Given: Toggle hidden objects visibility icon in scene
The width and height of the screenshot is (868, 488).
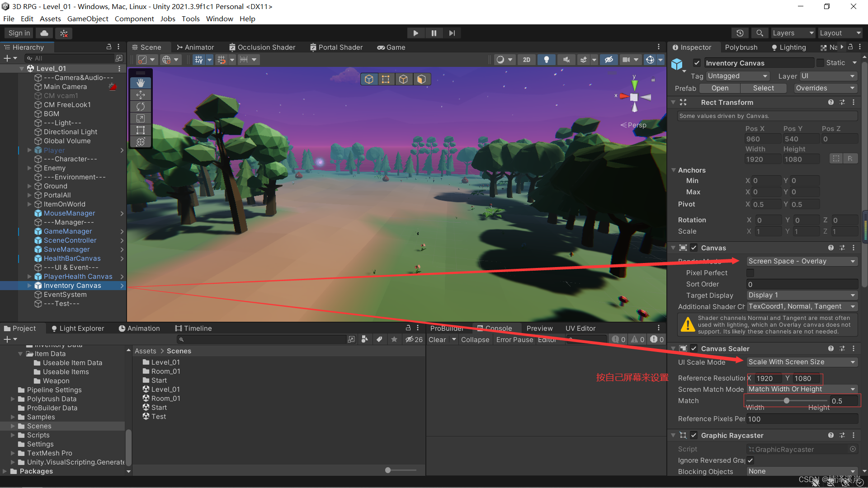Looking at the screenshot, I should point(609,60).
